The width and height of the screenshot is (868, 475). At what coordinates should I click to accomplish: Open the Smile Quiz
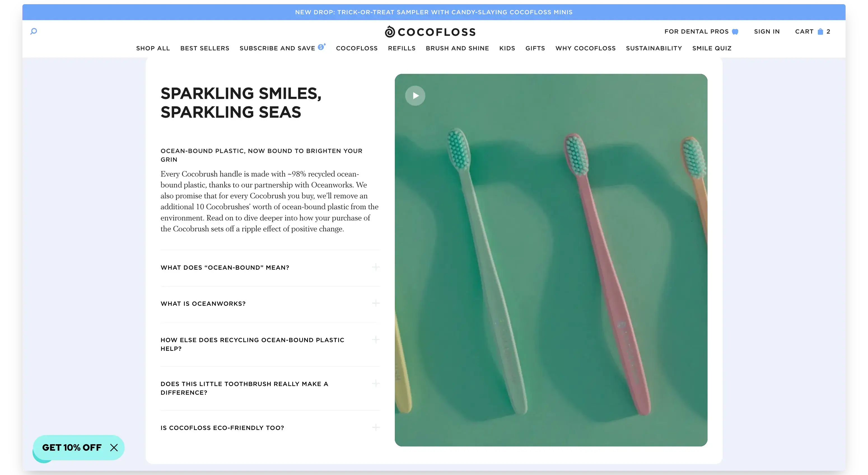pos(712,48)
